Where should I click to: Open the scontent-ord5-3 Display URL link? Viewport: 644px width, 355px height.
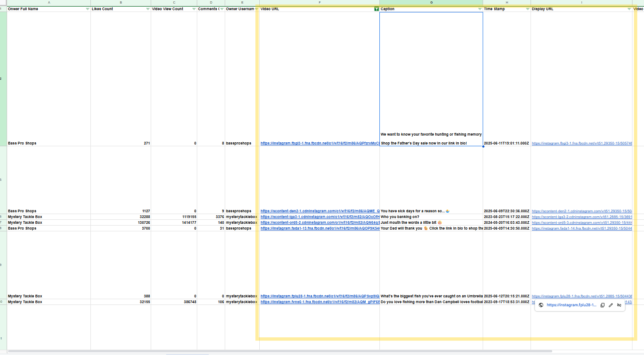pos(582,222)
